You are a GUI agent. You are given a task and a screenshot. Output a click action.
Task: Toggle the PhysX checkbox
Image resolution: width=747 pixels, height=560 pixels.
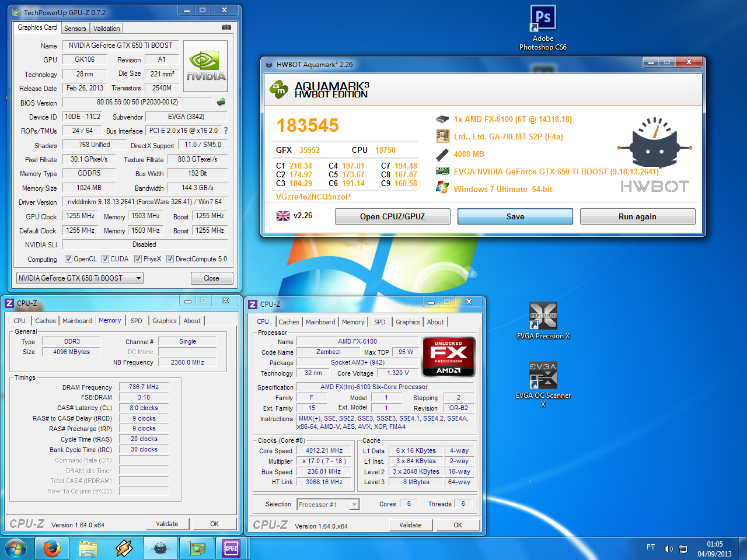coord(138,259)
